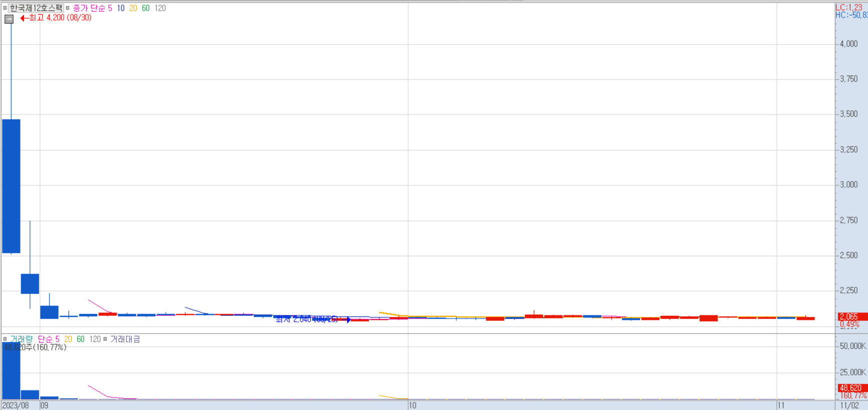Viewport: 868px width, 410px height.
Task: Open the data grid icon below stock name
Action: click(9, 19)
